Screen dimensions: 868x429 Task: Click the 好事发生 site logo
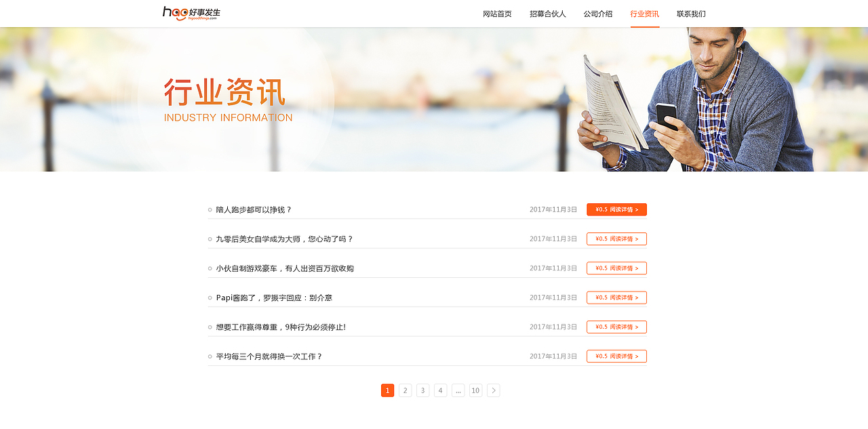pos(191,13)
